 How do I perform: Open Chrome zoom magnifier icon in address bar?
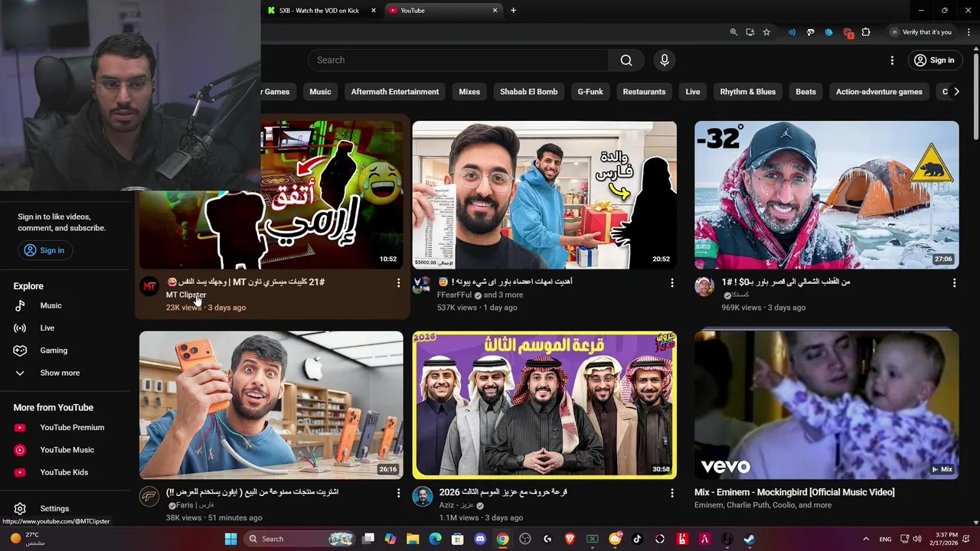coord(733,32)
